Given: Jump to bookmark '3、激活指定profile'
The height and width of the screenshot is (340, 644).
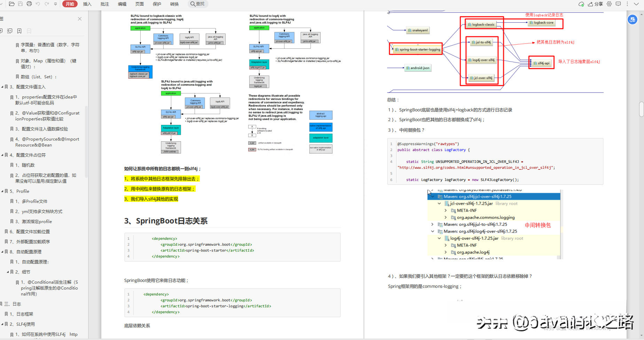Looking at the screenshot, I should tap(33, 221).
